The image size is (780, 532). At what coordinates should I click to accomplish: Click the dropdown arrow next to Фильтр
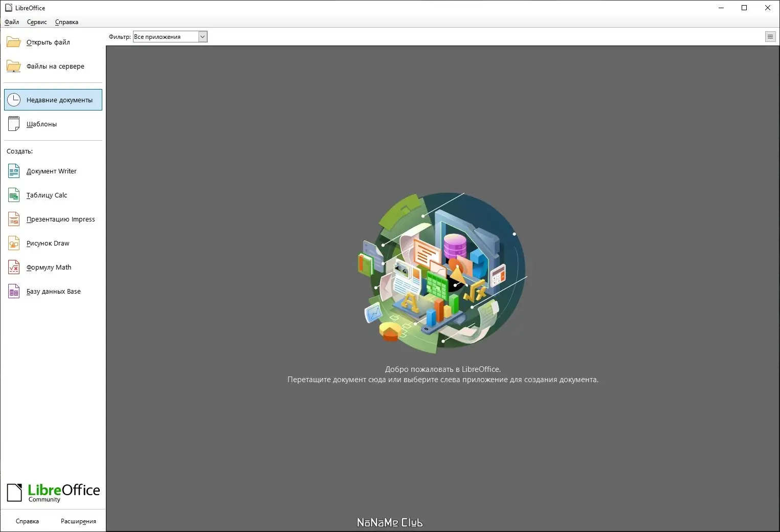click(203, 36)
